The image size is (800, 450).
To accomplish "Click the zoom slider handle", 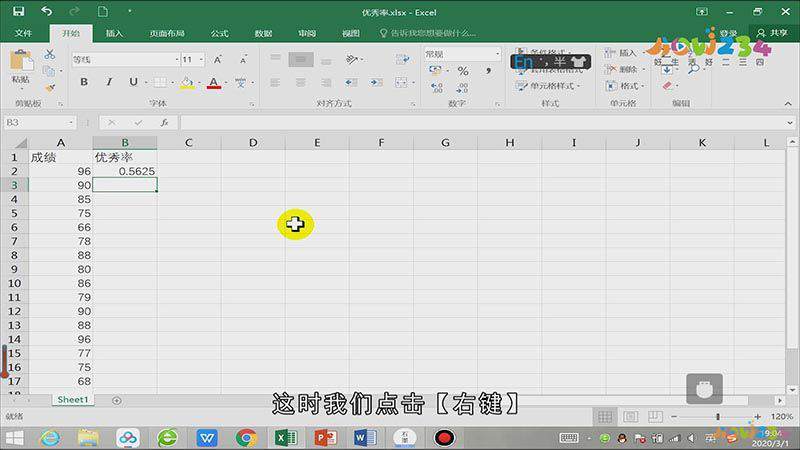I will coord(718,417).
